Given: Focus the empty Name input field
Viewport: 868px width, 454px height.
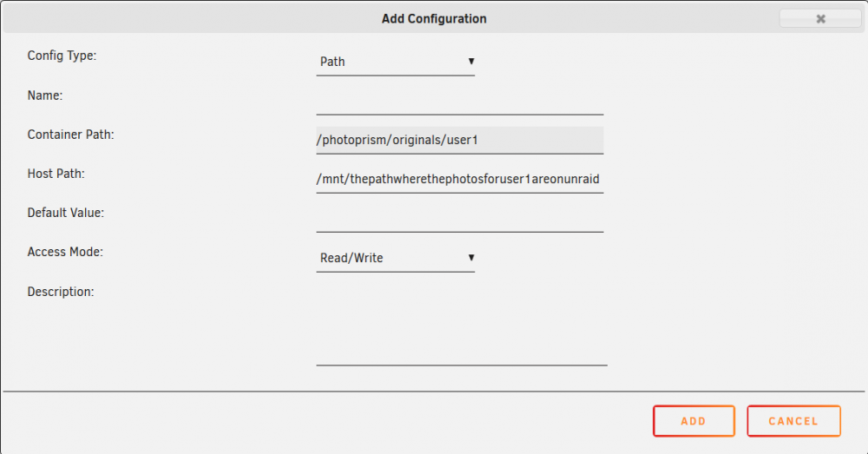Looking at the screenshot, I should [x=459, y=102].
